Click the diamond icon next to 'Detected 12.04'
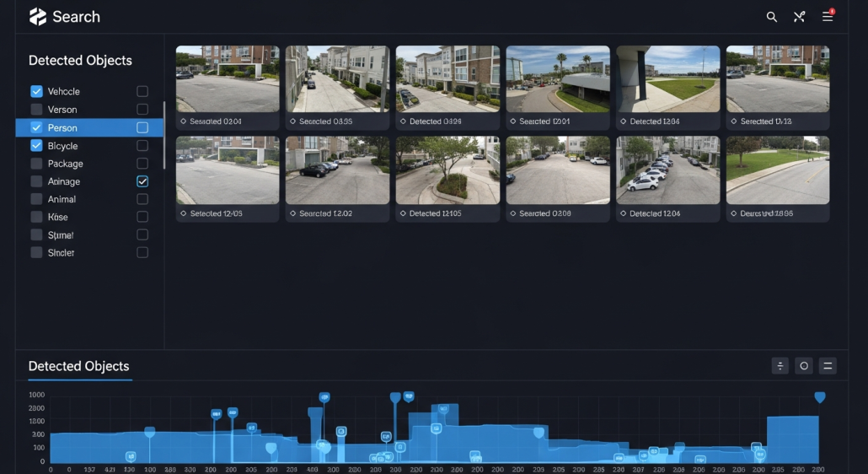This screenshot has width=868, height=474. pyautogui.click(x=623, y=213)
